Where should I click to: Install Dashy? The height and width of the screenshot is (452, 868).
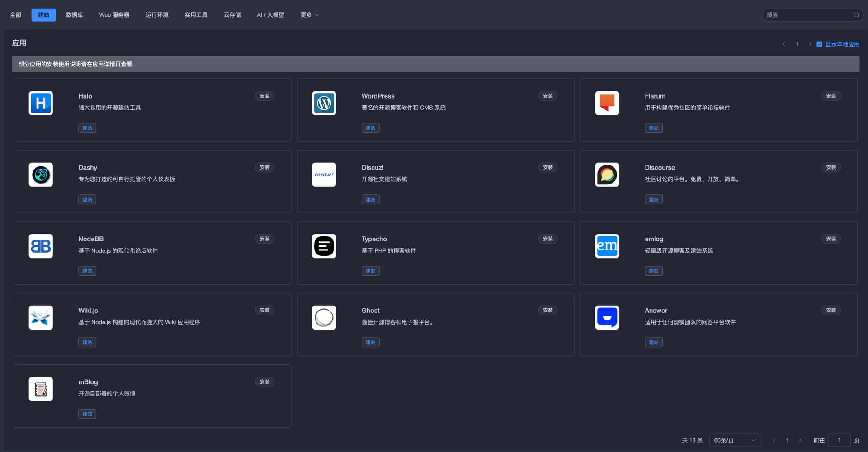tap(264, 167)
